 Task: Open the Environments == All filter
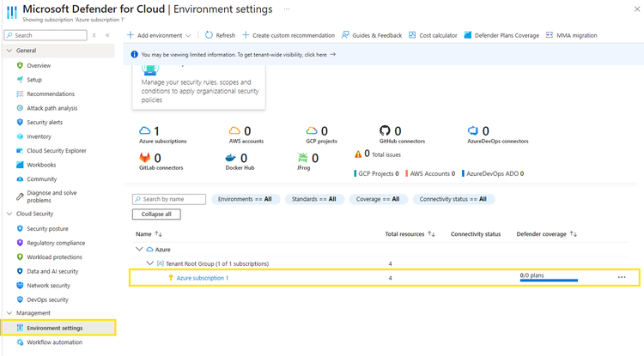[x=246, y=199]
